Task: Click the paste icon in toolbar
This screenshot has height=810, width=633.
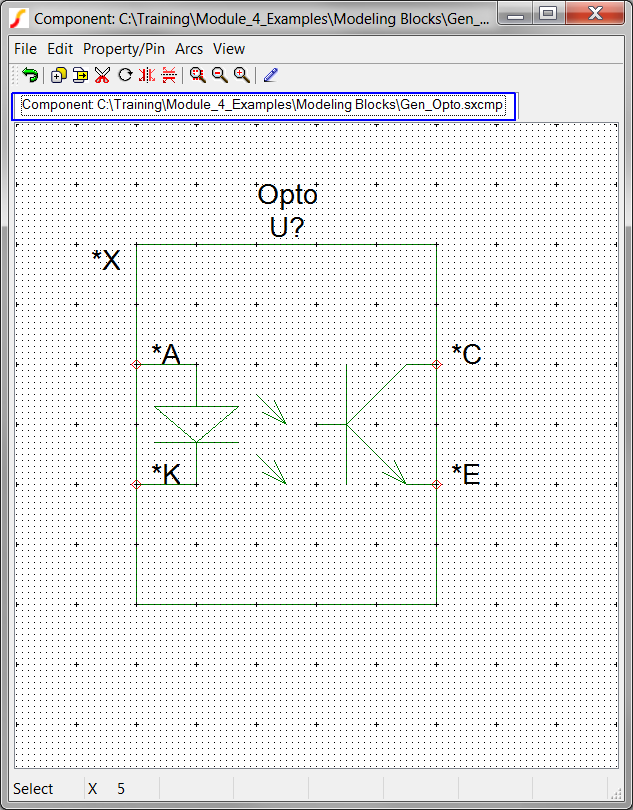Action: [80, 75]
